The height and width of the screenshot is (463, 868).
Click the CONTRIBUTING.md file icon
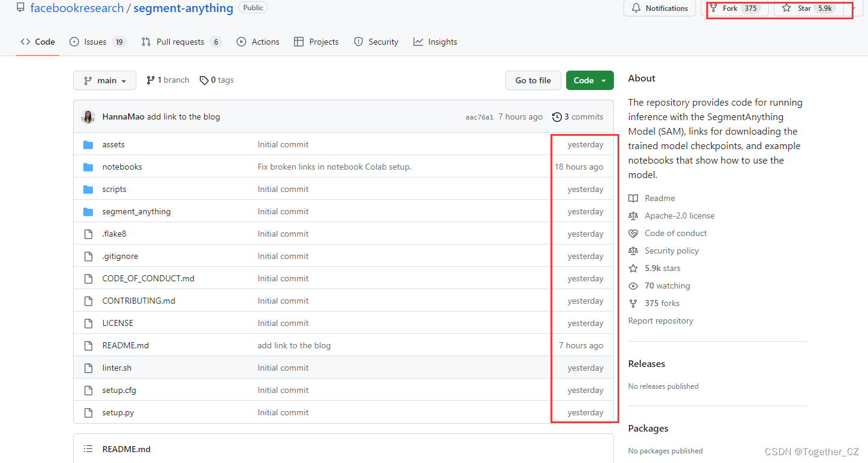88,301
